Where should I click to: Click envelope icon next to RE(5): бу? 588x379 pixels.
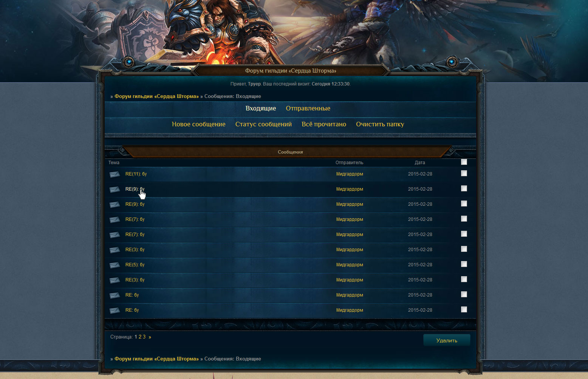[x=115, y=265]
